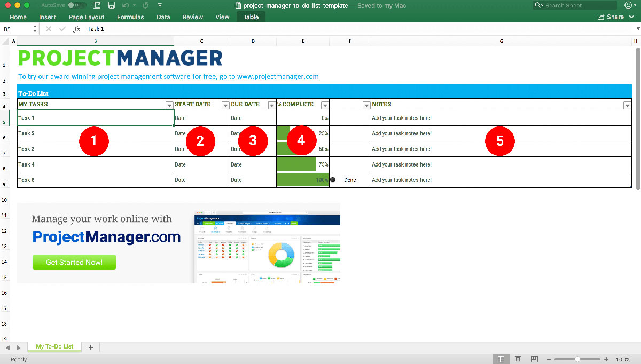Click the Save icon in the title bar

(111, 5)
